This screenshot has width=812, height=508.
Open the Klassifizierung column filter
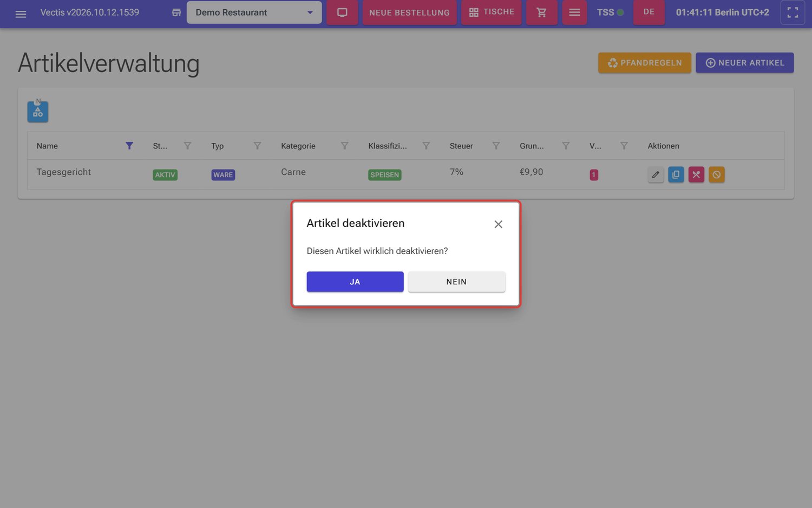click(426, 146)
